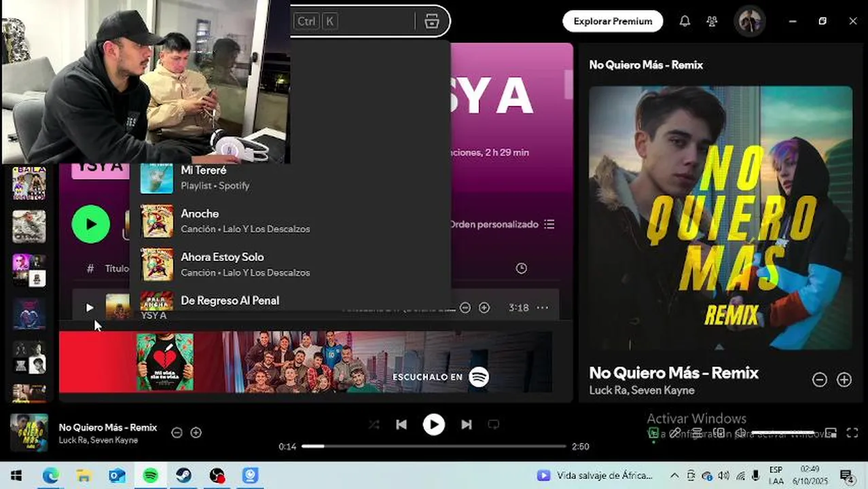This screenshot has height=489, width=868.
Task: Open the profile avatar menu
Action: (x=750, y=21)
